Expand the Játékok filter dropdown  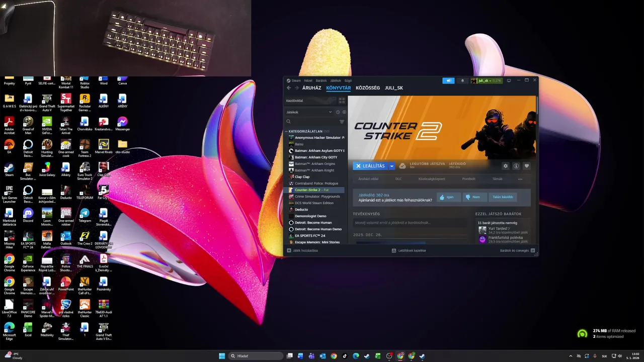coord(309,112)
